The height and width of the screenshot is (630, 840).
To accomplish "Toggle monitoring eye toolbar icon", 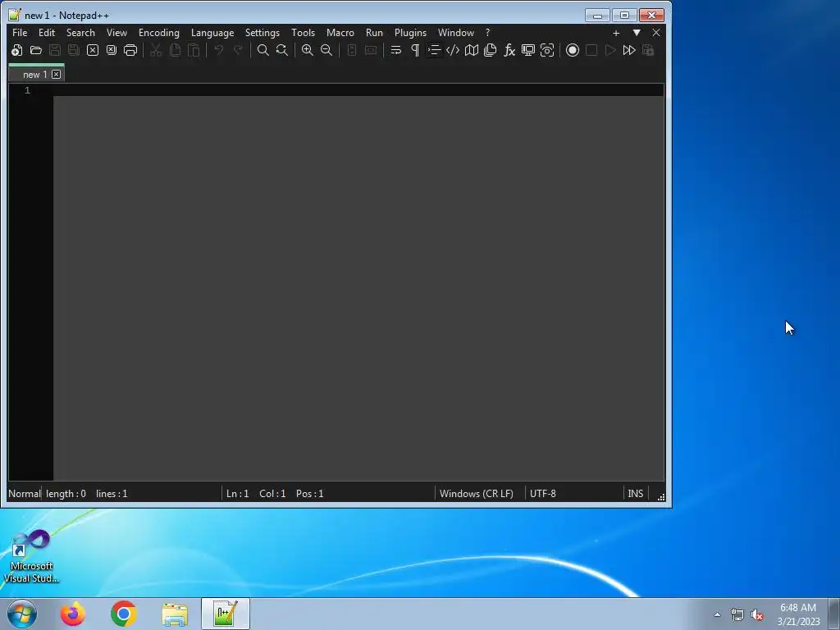I will click(547, 50).
